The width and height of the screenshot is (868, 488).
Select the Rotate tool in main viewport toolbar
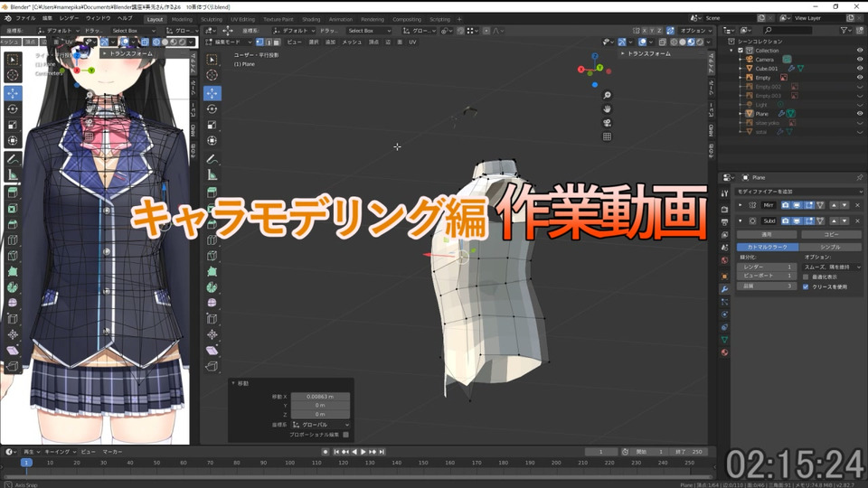point(212,109)
